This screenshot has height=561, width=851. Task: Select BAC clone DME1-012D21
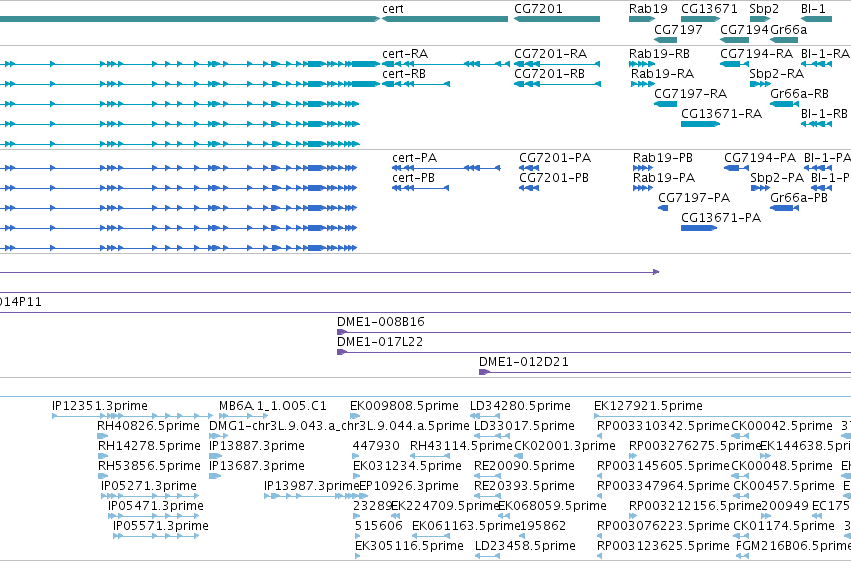pos(665,372)
